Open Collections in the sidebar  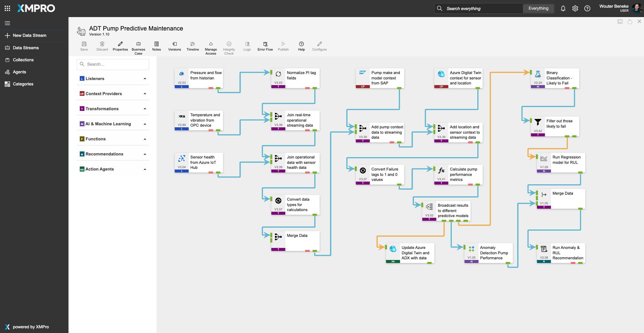click(23, 60)
